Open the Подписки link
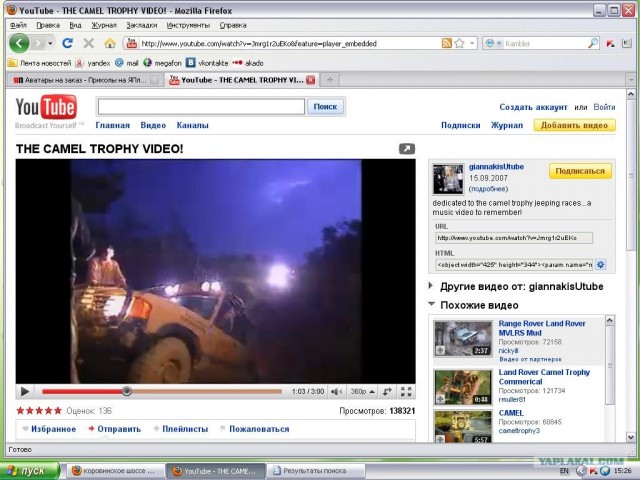The height and width of the screenshot is (480, 640). 460,125
